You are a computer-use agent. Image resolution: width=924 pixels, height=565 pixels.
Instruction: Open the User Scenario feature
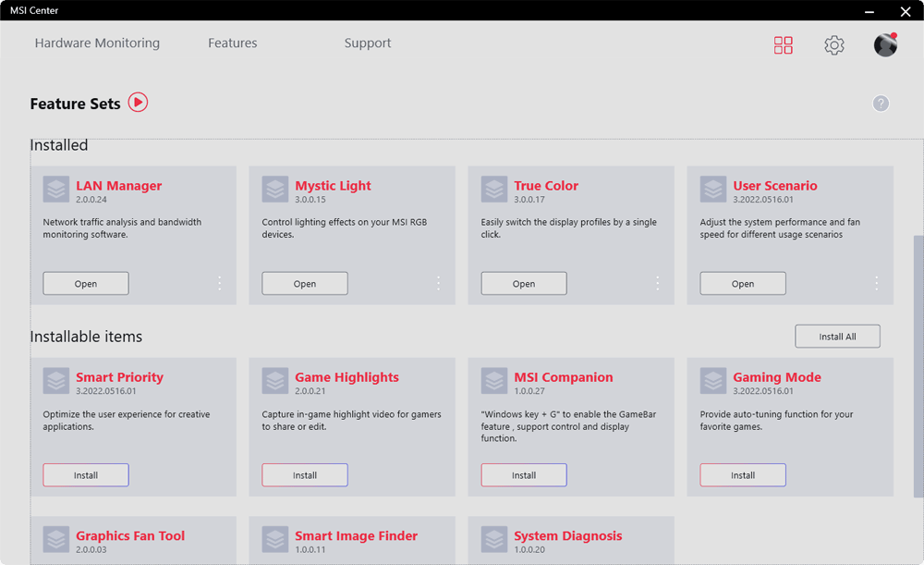click(x=743, y=284)
